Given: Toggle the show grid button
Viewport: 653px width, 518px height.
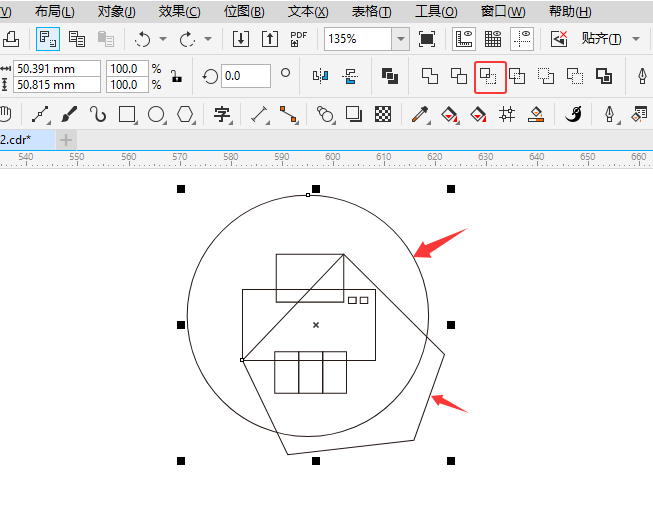Looking at the screenshot, I should click(493, 39).
